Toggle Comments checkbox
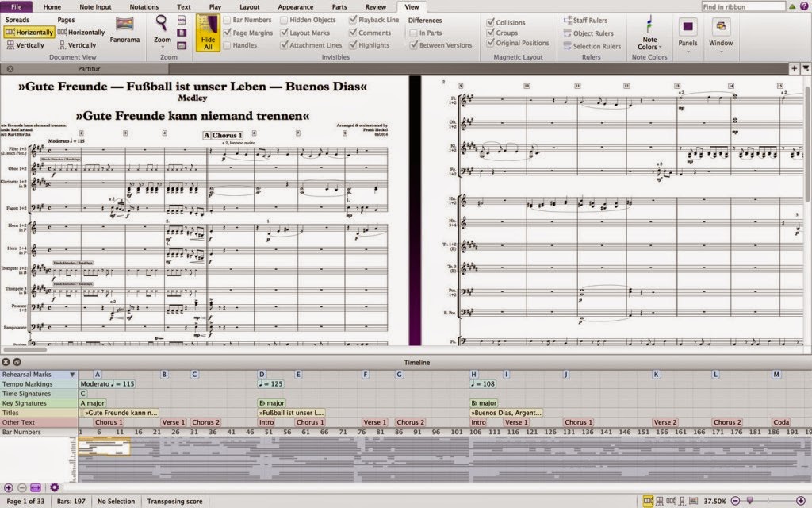 click(353, 32)
